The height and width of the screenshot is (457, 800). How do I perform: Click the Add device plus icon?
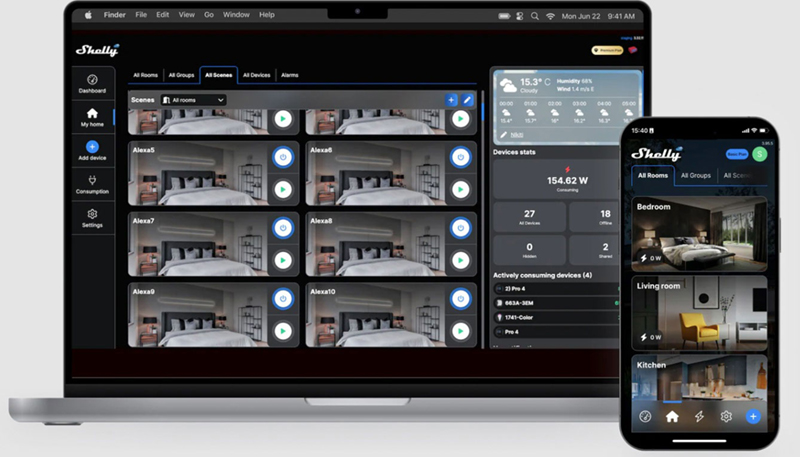pyautogui.click(x=92, y=147)
